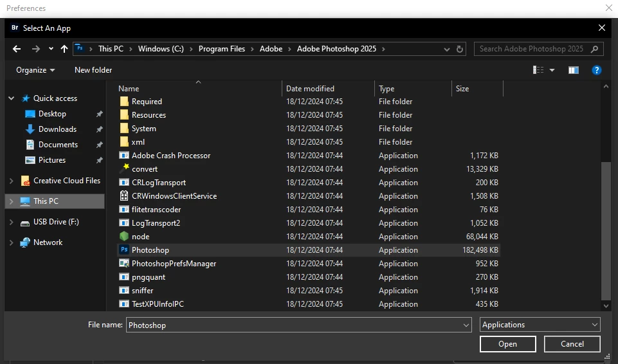Open the view options dropdown arrow

pyautogui.click(x=552, y=70)
